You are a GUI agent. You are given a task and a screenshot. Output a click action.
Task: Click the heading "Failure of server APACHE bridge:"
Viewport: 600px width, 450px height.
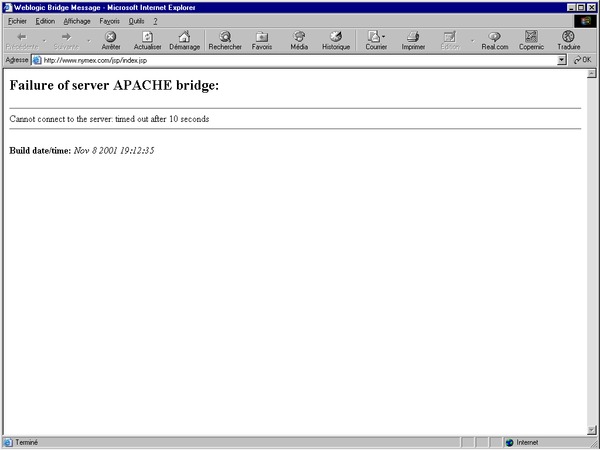tap(114, 85)
